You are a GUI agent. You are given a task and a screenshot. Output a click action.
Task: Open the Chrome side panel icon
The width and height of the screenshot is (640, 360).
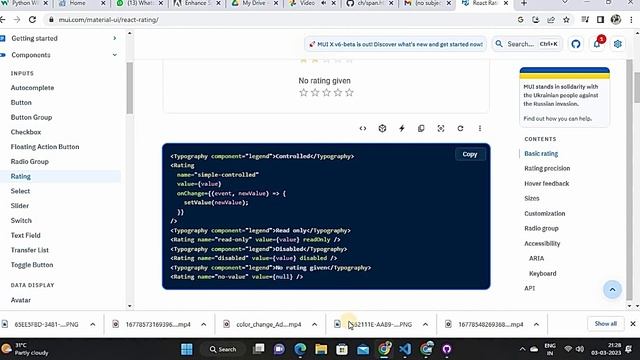pos(600,20)
